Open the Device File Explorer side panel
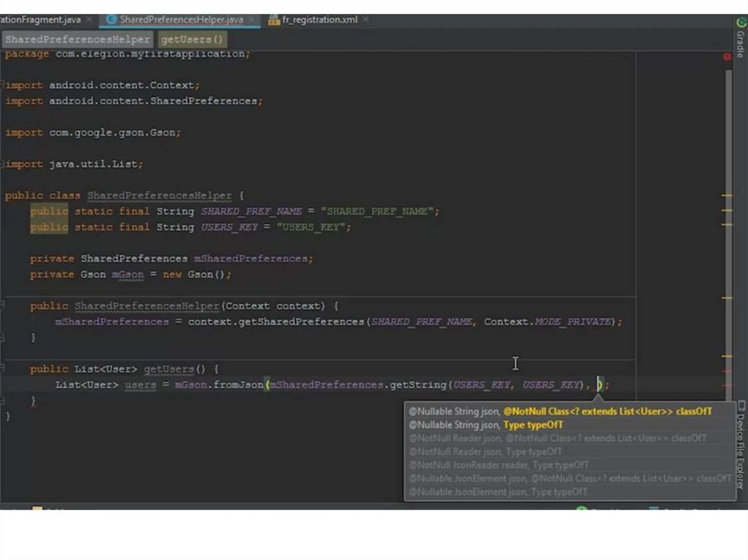 tap(741, 445)
